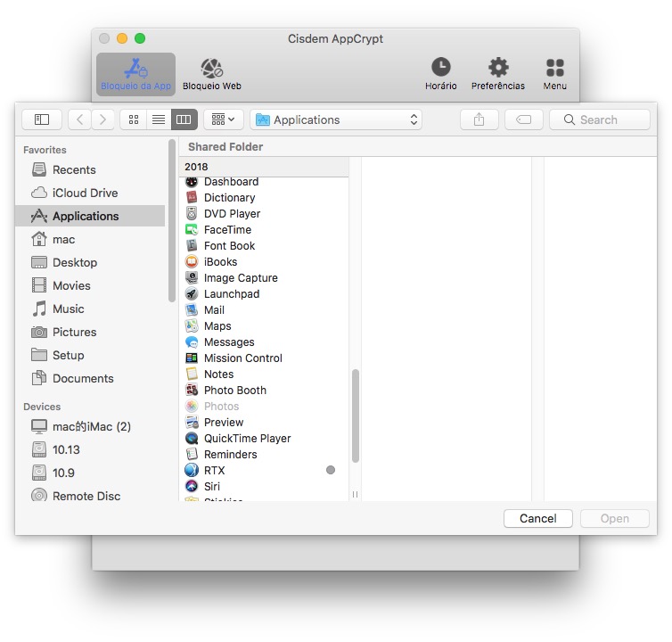This screenshot has height=642, width=672.
Task: Minimize the Cisdem AppCrypt window
Action: tap(122, 38)
